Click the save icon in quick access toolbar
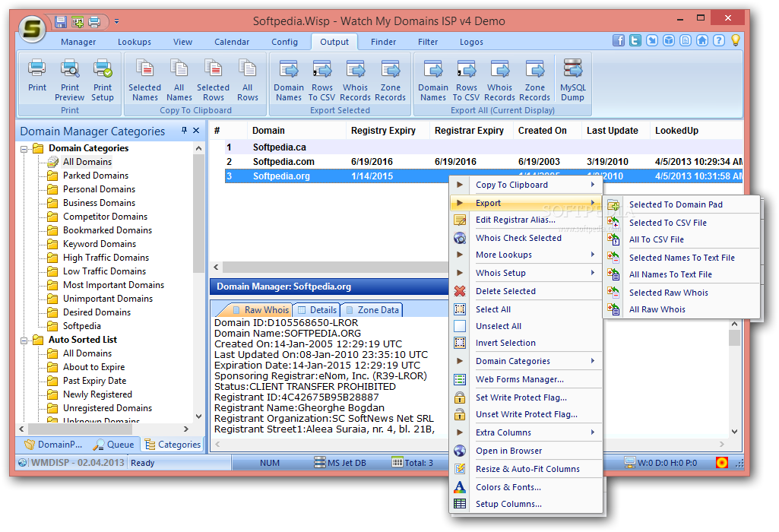This screenshot has height=532, width=779. coord(61,22)
